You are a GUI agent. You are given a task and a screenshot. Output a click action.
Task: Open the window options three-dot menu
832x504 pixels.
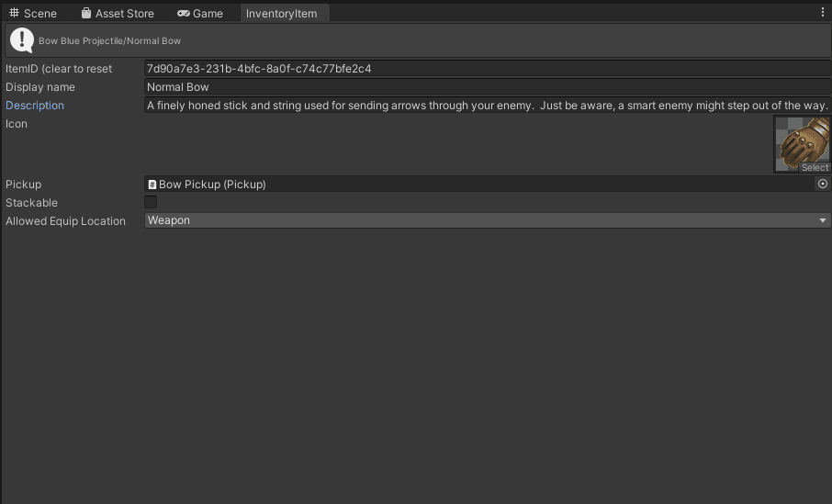(x=822, y=13)
